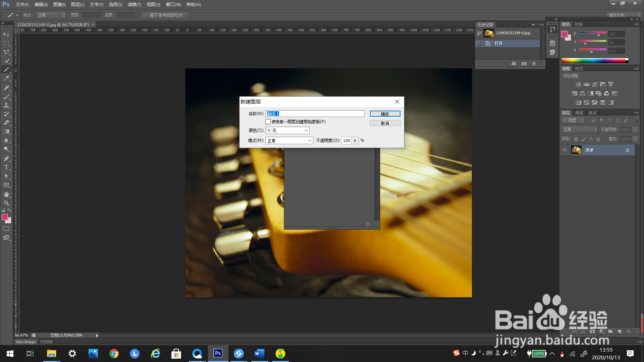Click the foreground color swatch in Color panel
This screenshot has height=362, width=644.
point(565,34)
